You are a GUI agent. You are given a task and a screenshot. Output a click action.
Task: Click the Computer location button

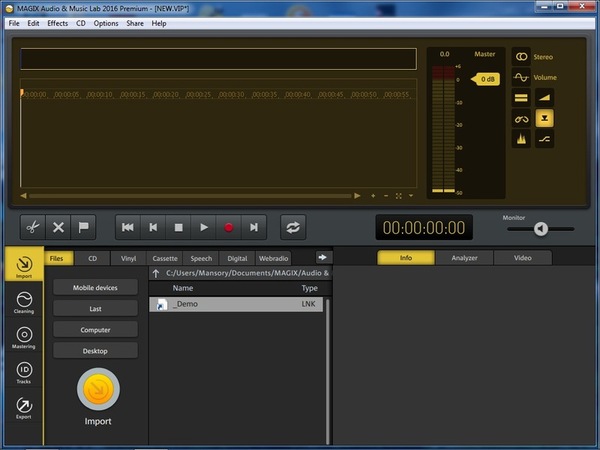click(95, 330)
